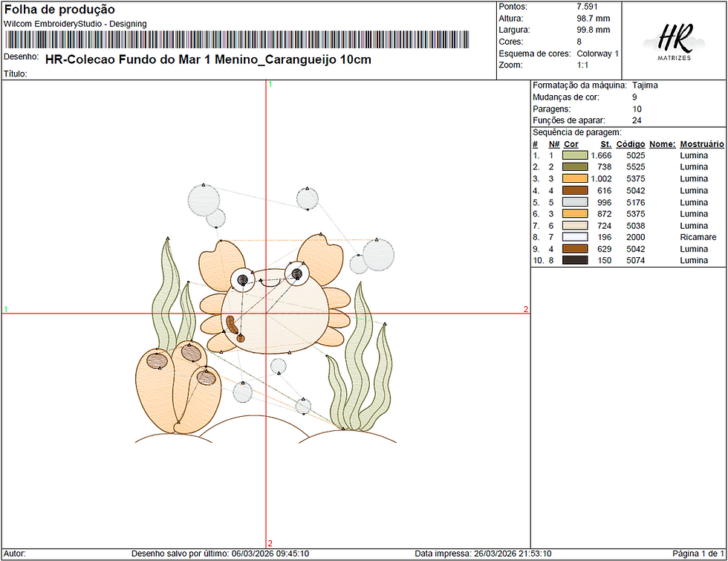
Task: Click the design name 'HR-Colecao Fundo do Mar 1 Menino_Carangueijo 10cm'
Action: tap(208, 59)
